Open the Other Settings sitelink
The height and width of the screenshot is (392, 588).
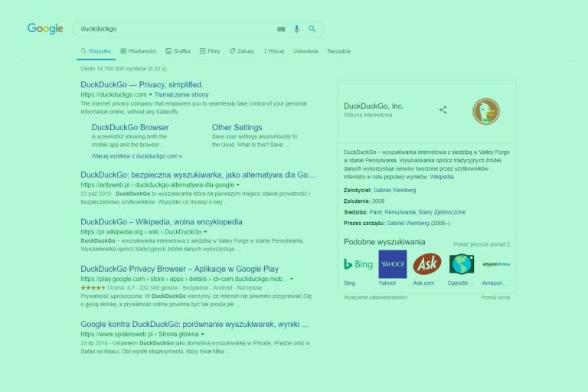click(x=237, y=128)
